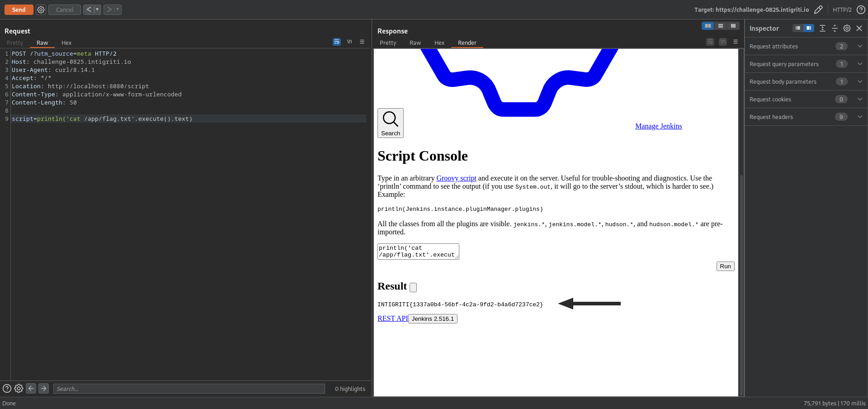Switch Request view to Raw tab
The image size is (868, 409).
click(x=42, y=43)
